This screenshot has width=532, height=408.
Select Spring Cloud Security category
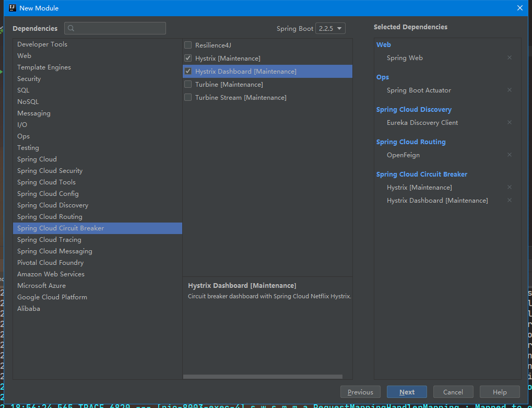[x=98, y=171]
